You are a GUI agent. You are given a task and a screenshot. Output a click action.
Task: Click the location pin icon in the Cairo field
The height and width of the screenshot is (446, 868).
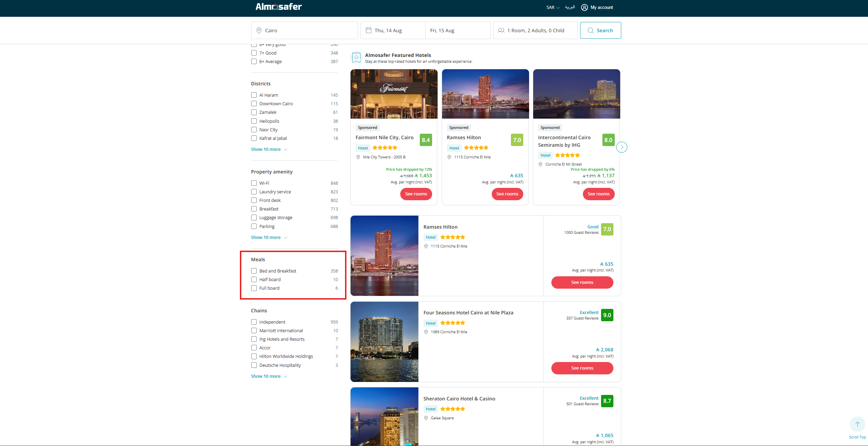pos(259,31)
